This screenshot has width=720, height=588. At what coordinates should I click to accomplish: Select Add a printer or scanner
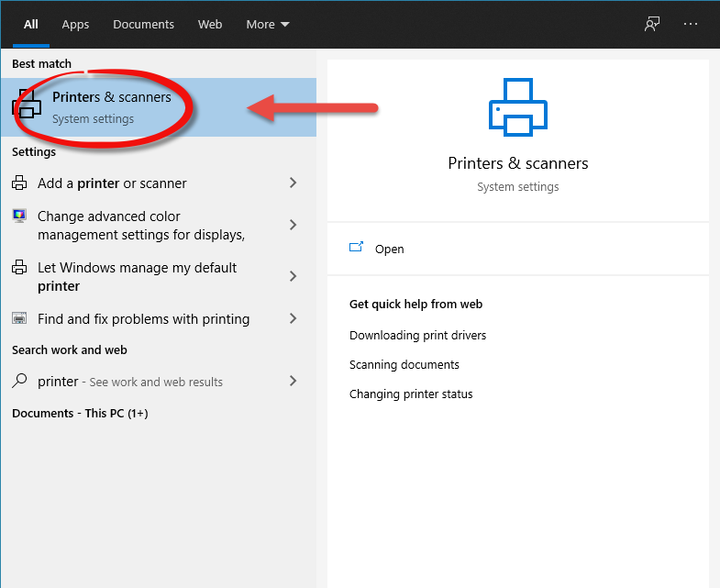pyautogui.click(x=159, y=183)
